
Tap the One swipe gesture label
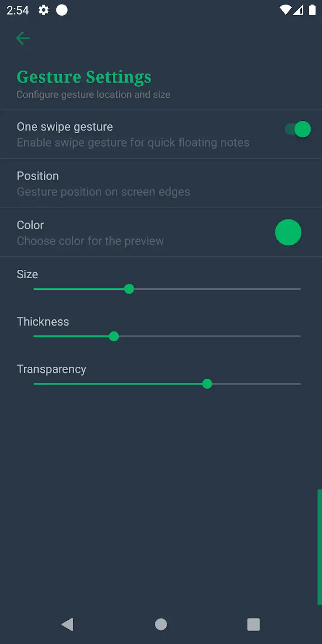[x=65, y=127]
